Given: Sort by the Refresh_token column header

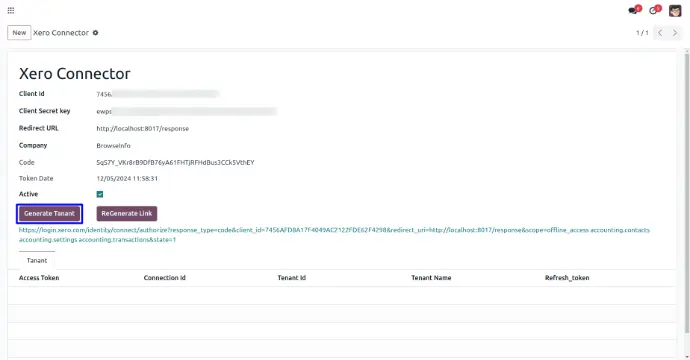Looking at the screenshot, I should 567,278.
